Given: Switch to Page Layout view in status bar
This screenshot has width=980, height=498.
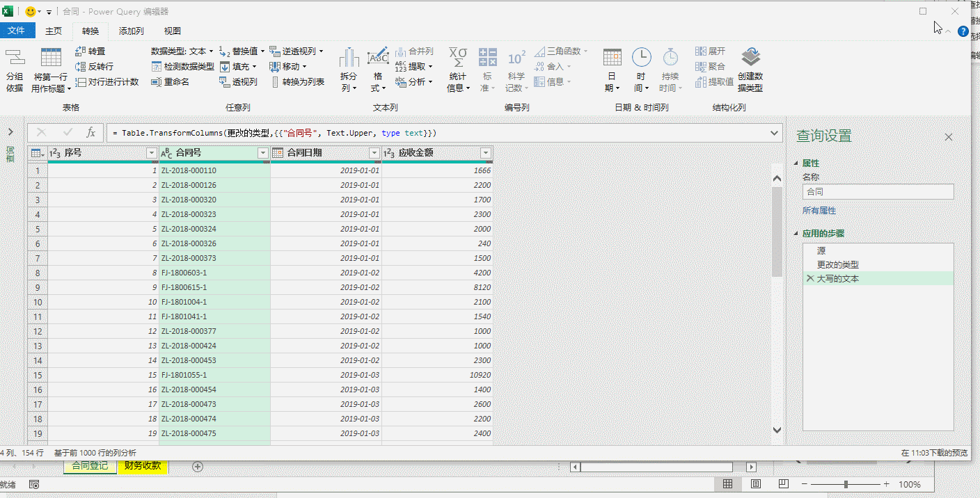Looking at the screenshot, I should [x=756, y=484].
